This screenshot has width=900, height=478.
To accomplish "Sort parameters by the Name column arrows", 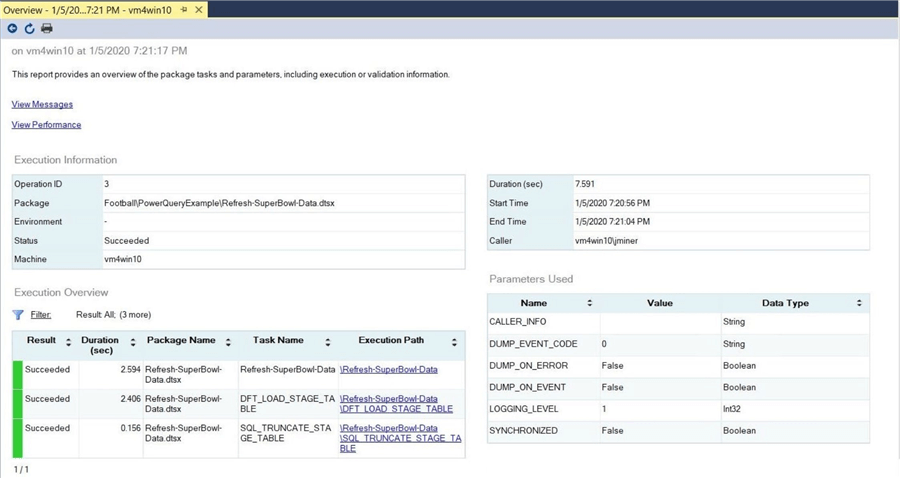I will [589, 303].
